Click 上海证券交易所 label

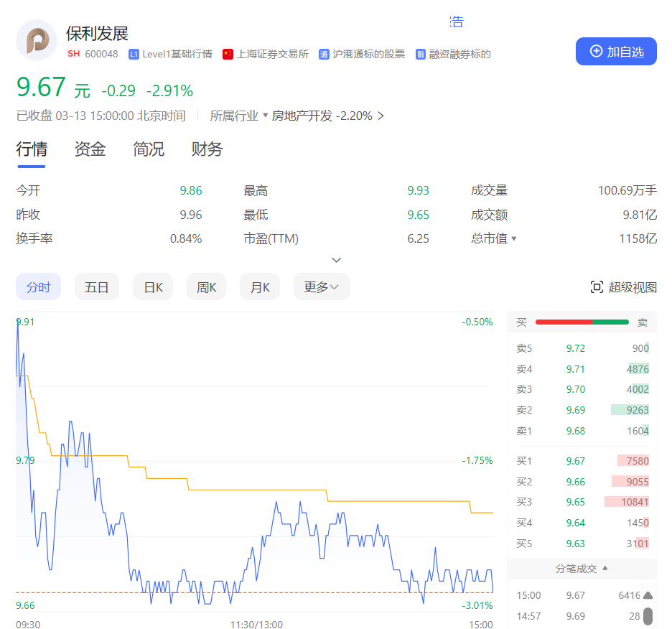point(273,54)
